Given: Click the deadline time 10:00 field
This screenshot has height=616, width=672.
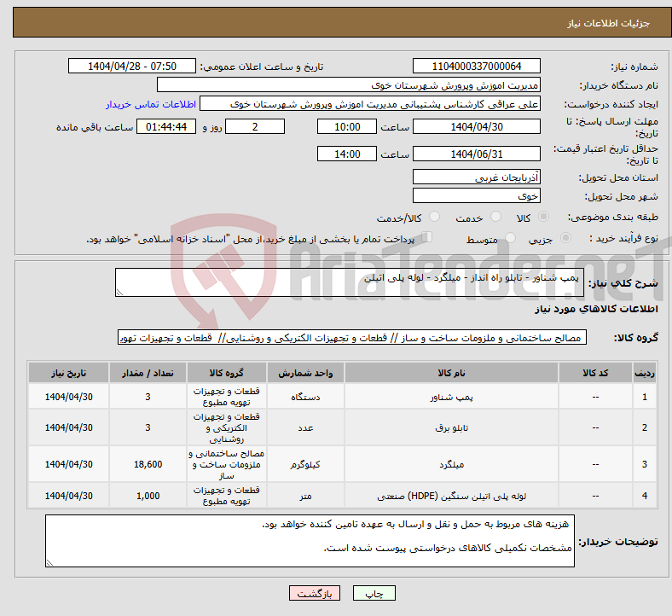Looking at the screenshot, I should pyautogui.click(x=347, y=126).
